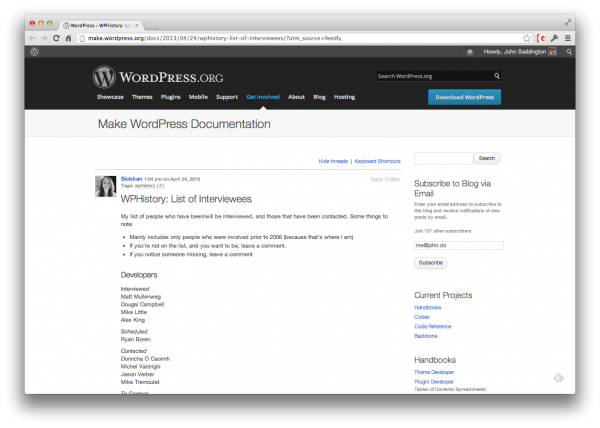
Task: Click the Subscribe button
Action: [x=430, y=263]
